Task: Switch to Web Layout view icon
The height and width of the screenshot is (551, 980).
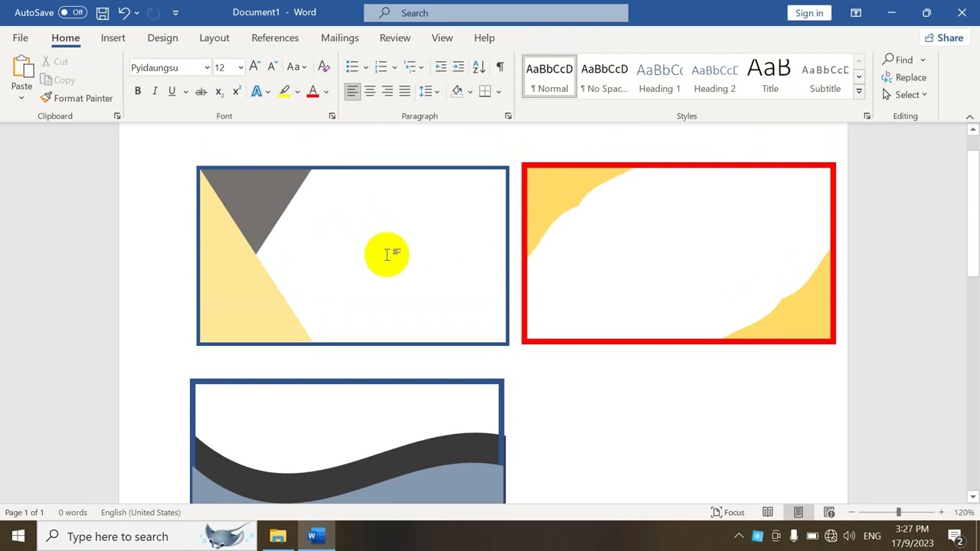Action: tap(828, 512)
